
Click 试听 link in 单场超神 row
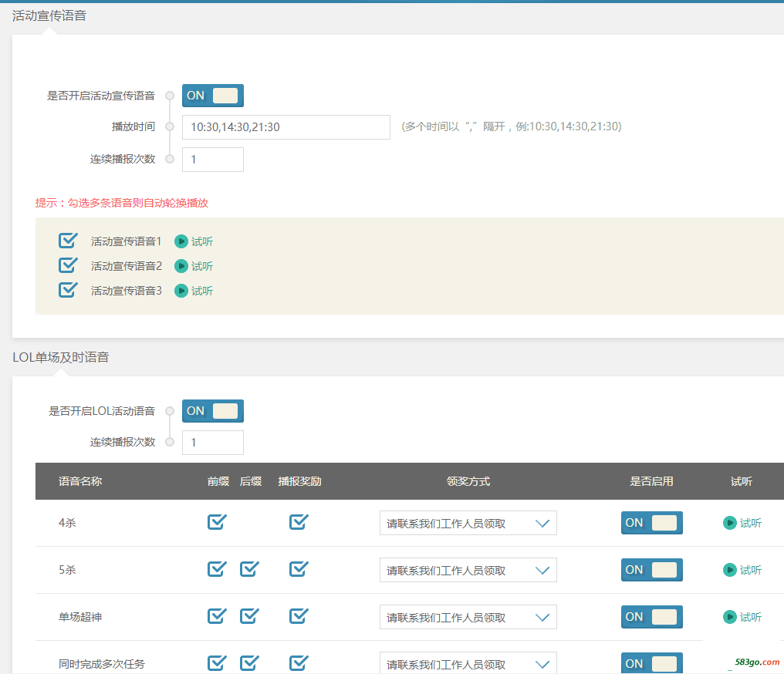751,617
